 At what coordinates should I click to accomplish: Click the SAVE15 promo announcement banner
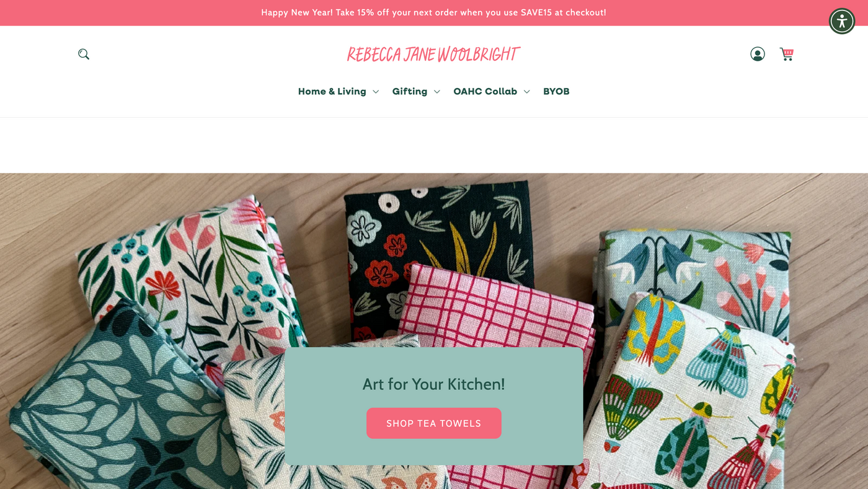[433, 12]
